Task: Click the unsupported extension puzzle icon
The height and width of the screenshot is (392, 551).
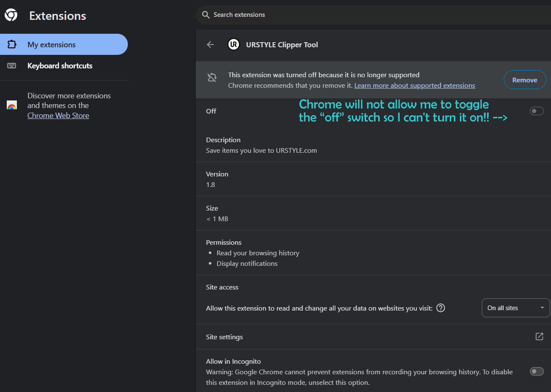Action: coord(212,77)
